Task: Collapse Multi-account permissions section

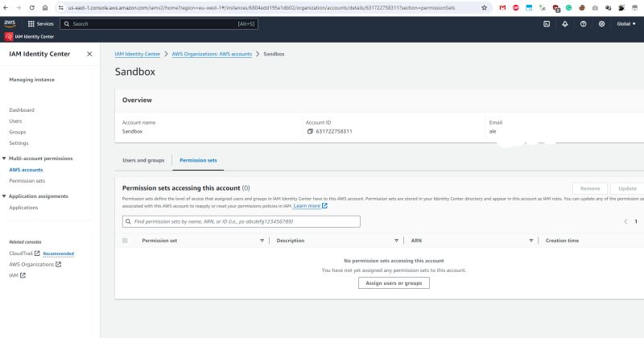Action: click(x=4, y=159)
